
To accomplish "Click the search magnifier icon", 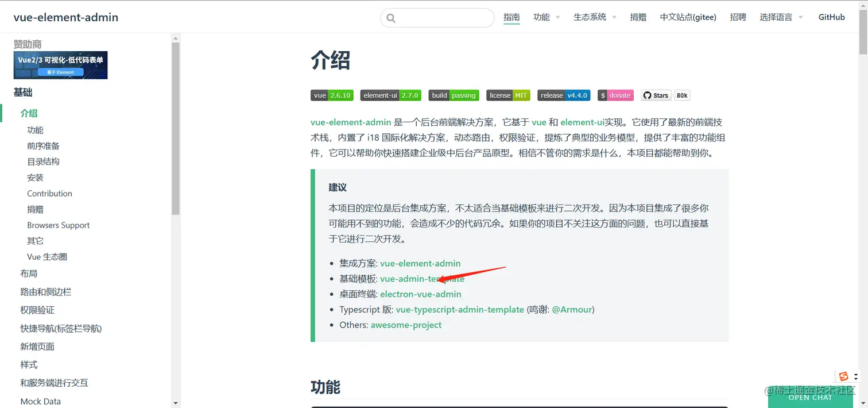I will 391,18.
